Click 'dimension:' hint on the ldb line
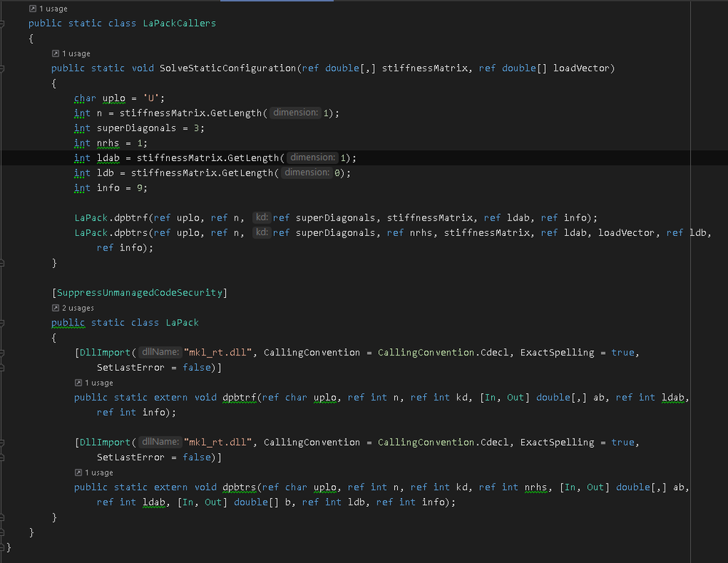728x563 pixels. point(307,172)
